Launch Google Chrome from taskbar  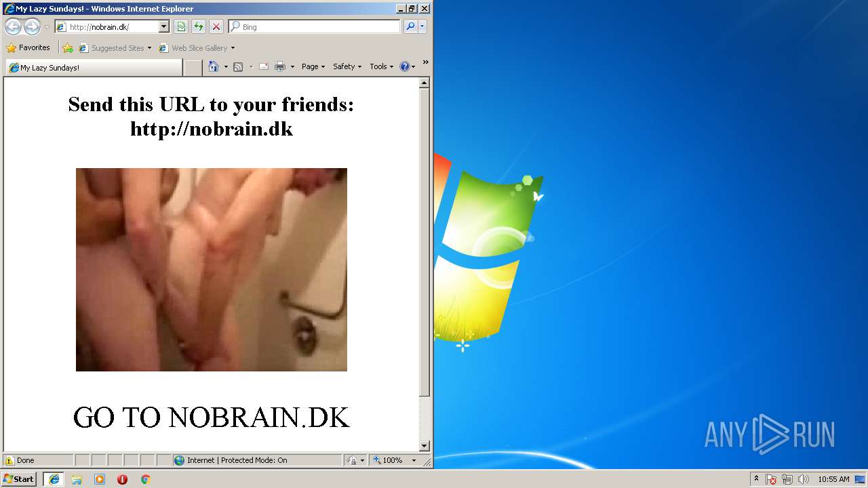[x=145, y=479]
